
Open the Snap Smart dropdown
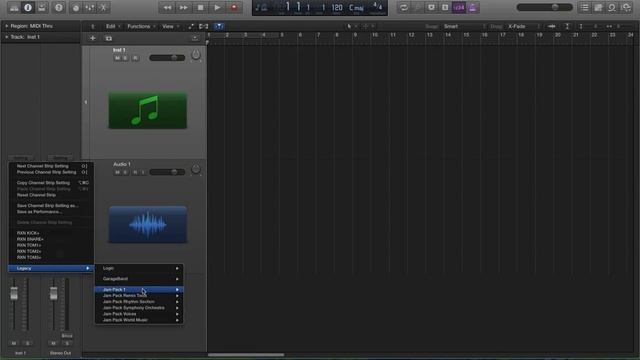coord(464,27)
